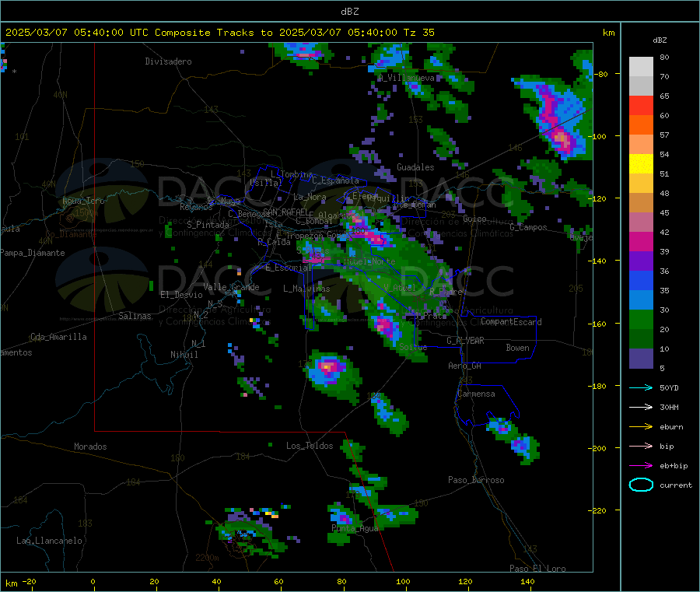The height and width of the screenshot is (592, 700).
Task: Click the Lag.Llancanelo map label
Action: pyautogui.click(x=49, y=541)
